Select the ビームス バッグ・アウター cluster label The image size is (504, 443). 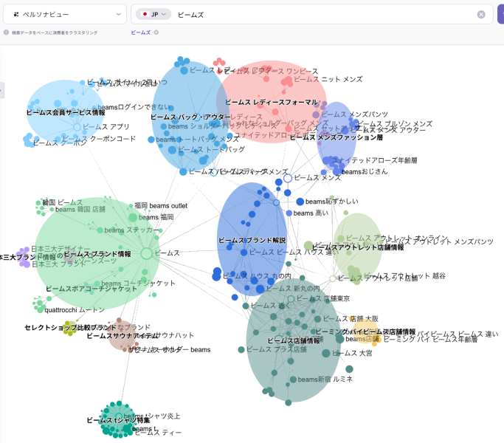(x=190, y=117)
